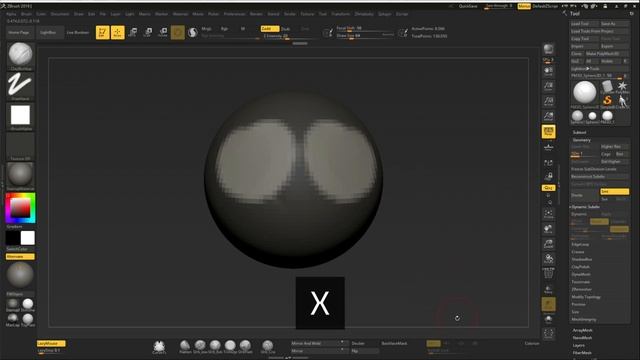Click the Xpose icon
640x360 pixels.
[549, 333]
